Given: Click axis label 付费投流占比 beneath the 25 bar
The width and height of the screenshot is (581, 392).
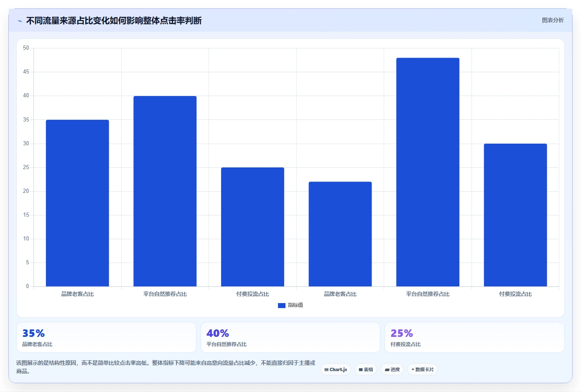Looking at the screenshot, I should [x=252, y=294].
